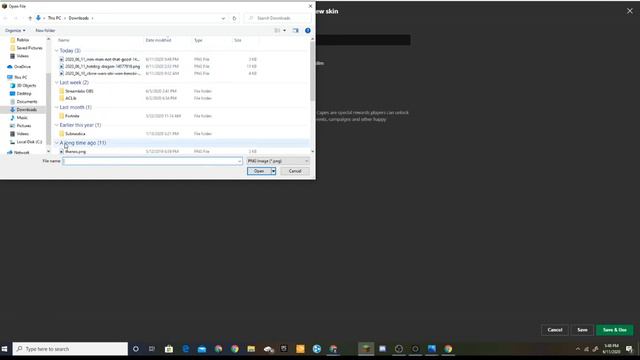Collapse the Today group
The height and width of the screenshot is (360, 640).
point(56,51)
